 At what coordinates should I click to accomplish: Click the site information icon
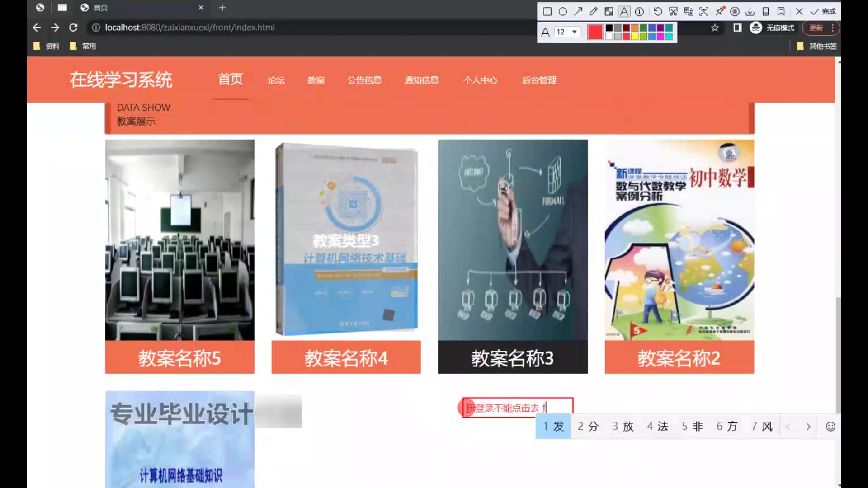(x=96, y=28)
